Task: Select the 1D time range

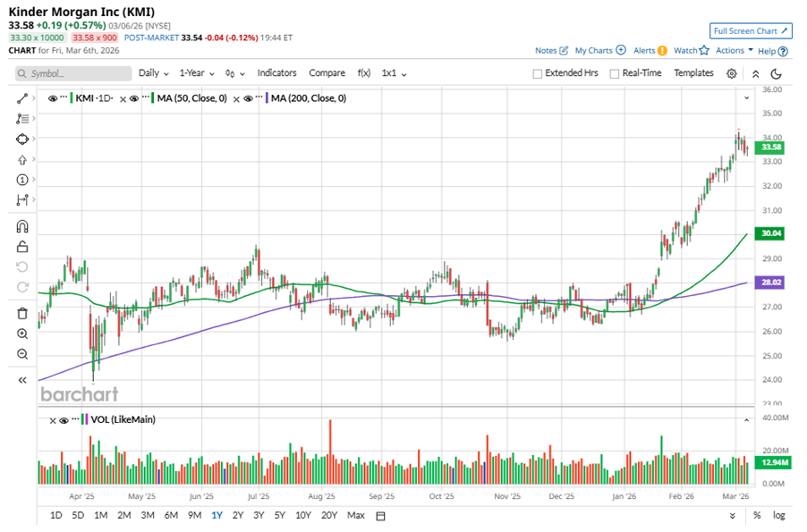Action: click(x=56, y=515)
